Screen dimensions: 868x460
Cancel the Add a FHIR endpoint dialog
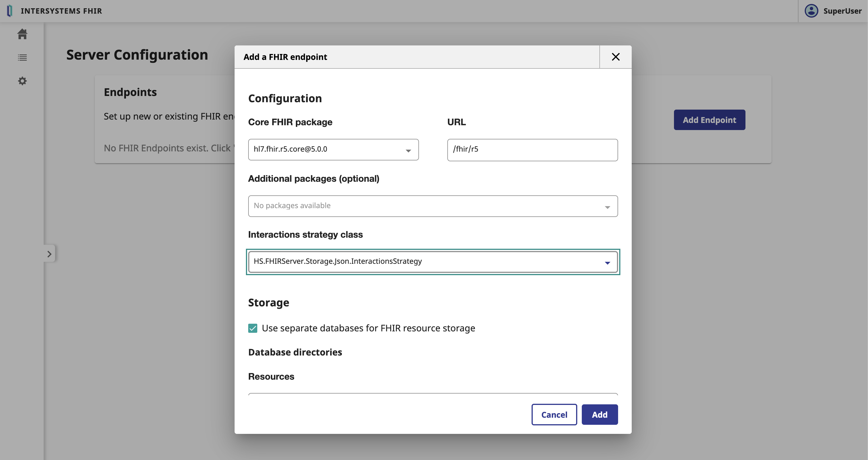(554, 415)
